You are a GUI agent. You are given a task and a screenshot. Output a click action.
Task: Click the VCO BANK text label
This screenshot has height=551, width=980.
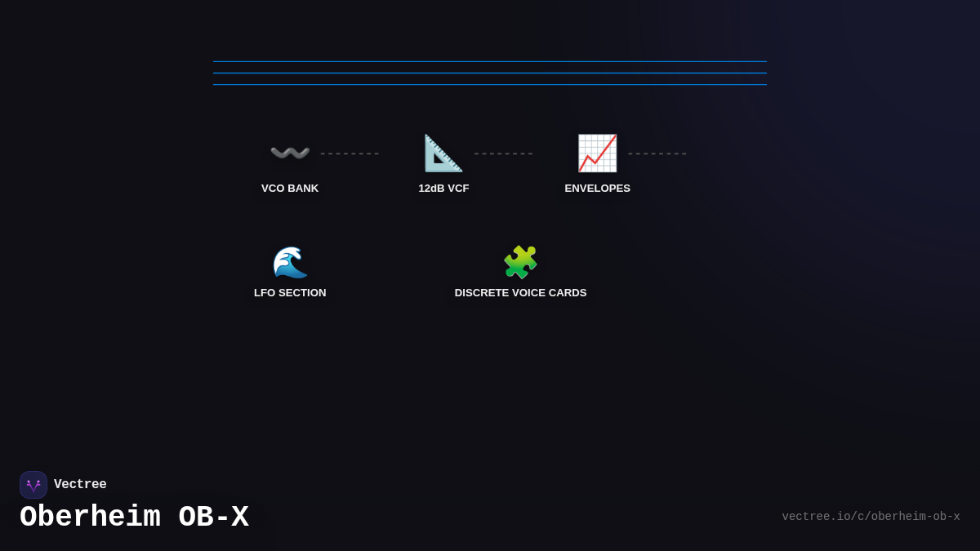coord(290,189)
